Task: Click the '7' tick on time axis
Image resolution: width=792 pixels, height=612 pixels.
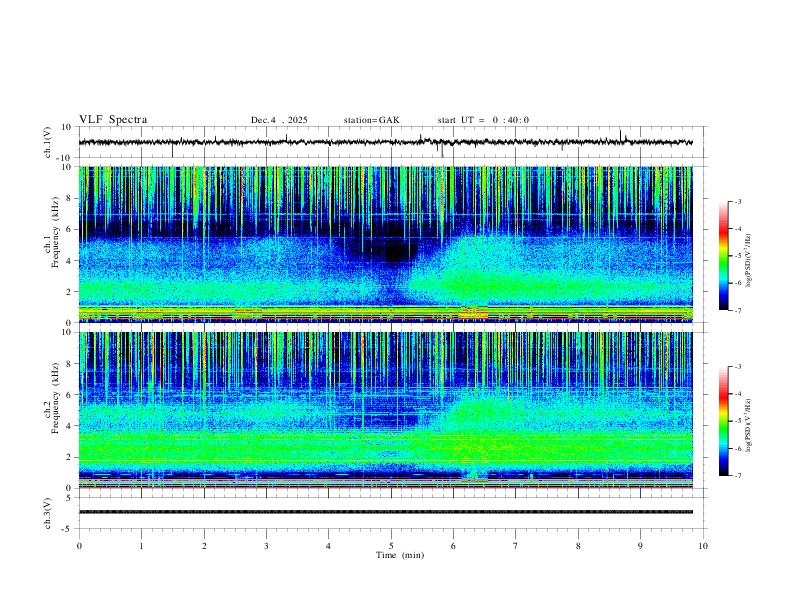Action: [516, 546]
